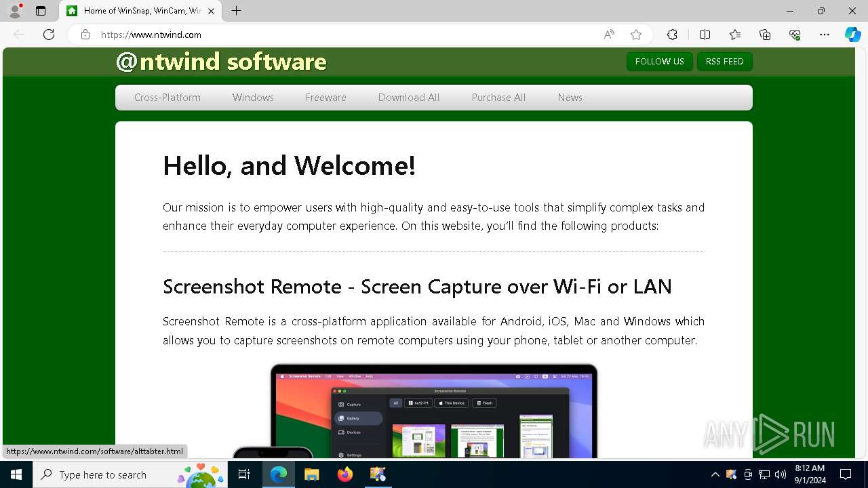Click the Screenshot Remote laptop image
Image resolution: width=868 pixels, height=488 pixels.
point(434,411)
